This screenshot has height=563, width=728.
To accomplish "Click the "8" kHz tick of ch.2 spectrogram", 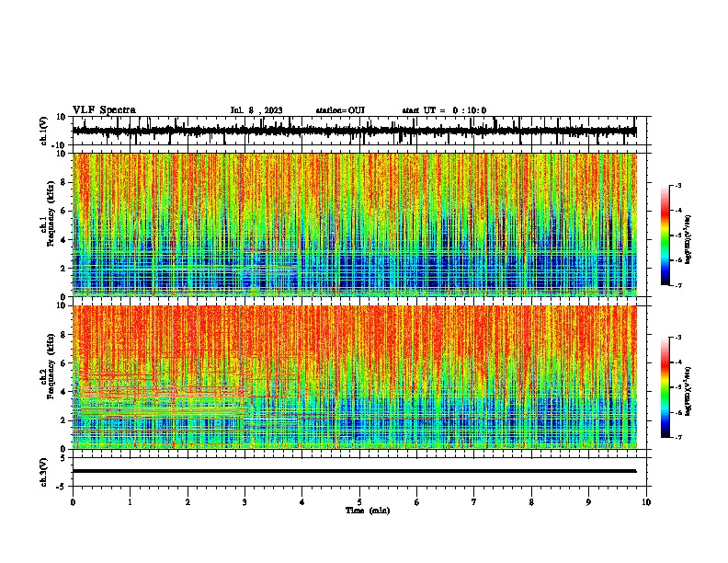I will (64, 335).
